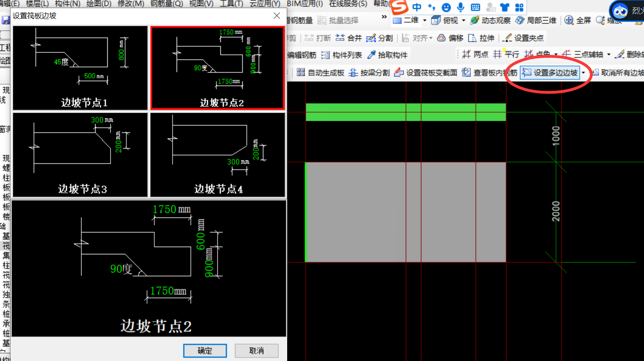Click the 批量选择 batch select tool

click(338, 20)
